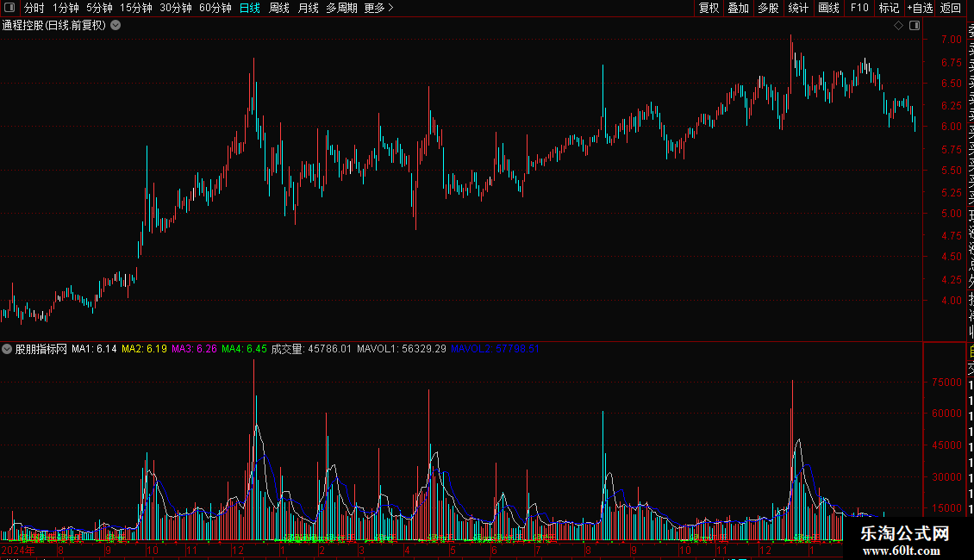
Task: Select the 日线 daily period
Action: (250, 8)
